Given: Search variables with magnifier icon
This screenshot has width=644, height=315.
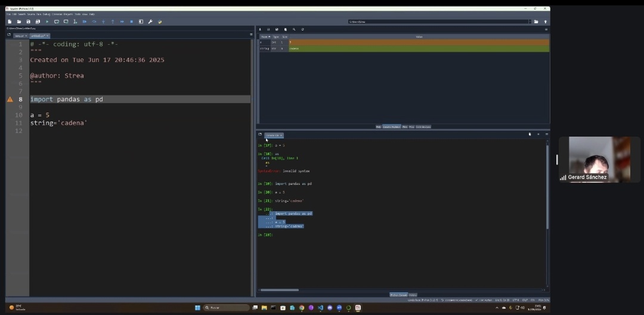Looking at the screenshot, I should coord(294,30).
